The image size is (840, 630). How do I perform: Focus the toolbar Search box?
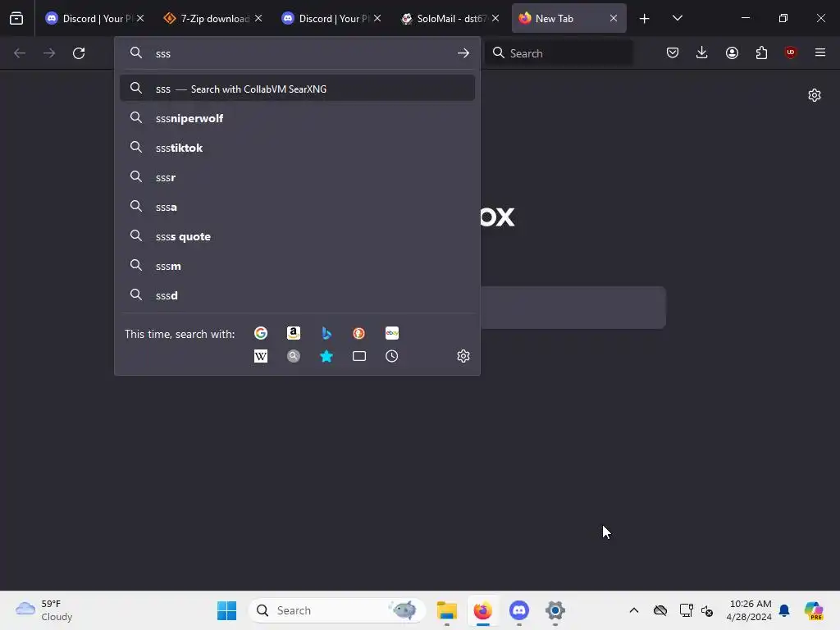tap(559, 53)
